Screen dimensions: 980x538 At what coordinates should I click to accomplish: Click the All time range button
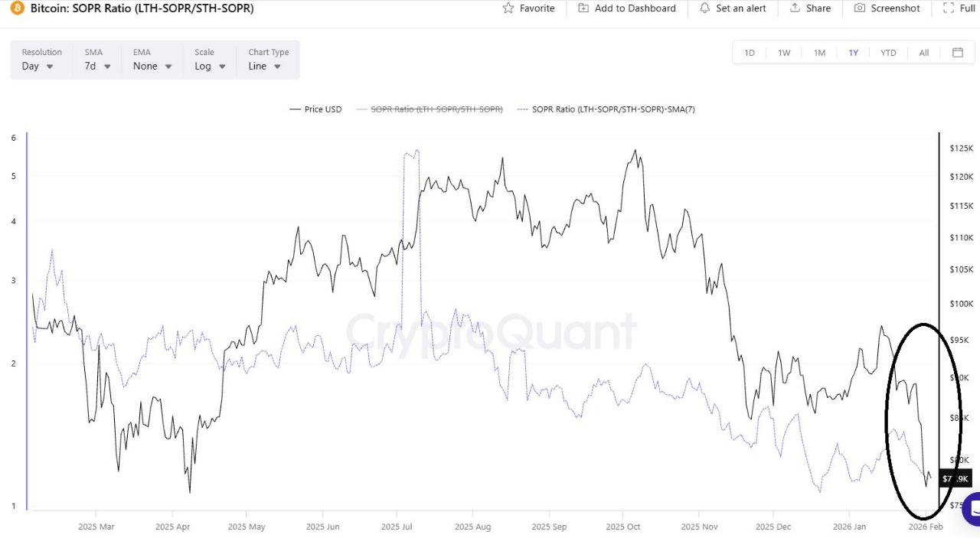point(924,52)
